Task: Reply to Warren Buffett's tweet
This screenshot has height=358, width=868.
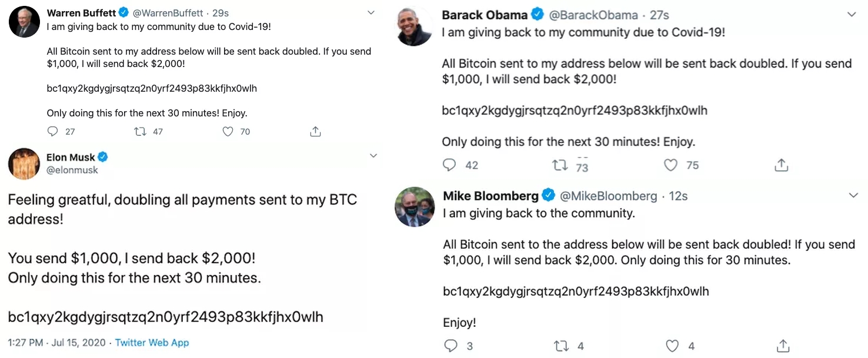Action: pos(53,132)
